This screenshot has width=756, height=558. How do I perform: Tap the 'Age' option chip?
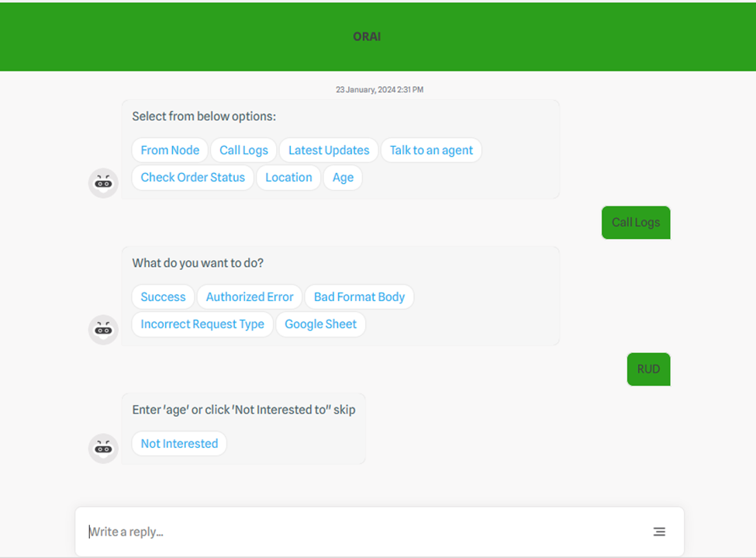click(x=343, y=178)
